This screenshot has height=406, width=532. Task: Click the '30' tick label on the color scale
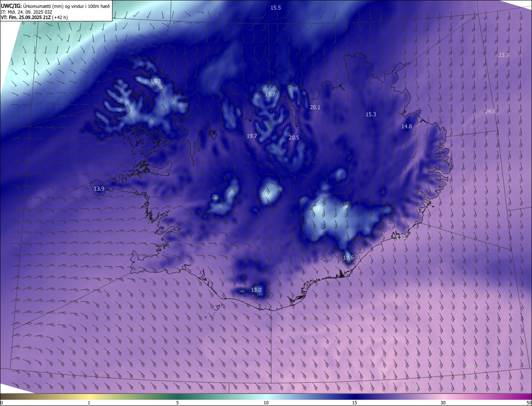click(x=443, y=403)
